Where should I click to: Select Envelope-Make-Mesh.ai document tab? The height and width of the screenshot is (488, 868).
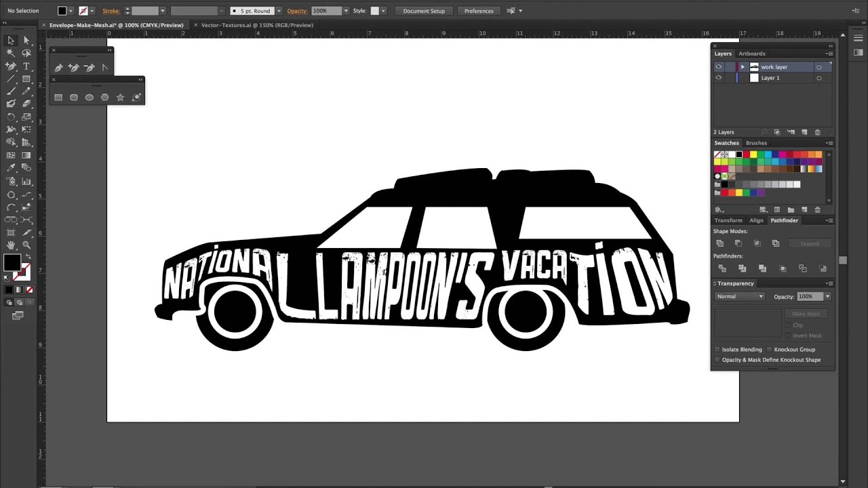(x=116, y=25)
